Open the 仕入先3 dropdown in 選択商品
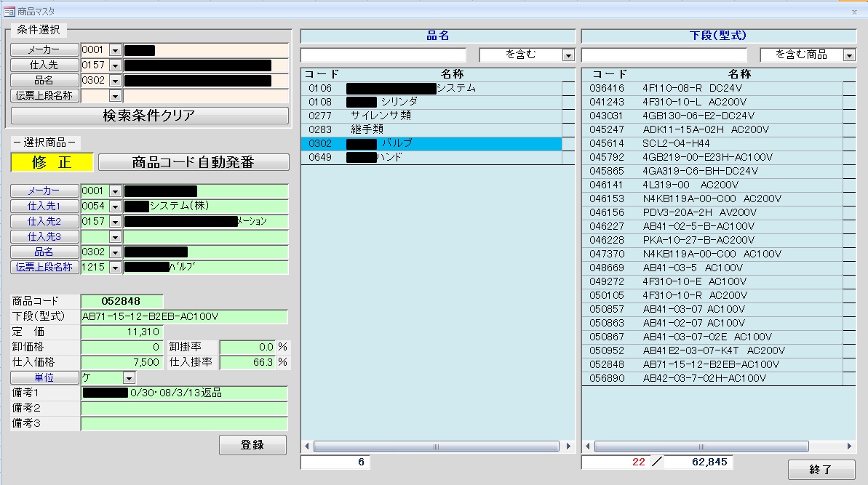 pos(115,237)
